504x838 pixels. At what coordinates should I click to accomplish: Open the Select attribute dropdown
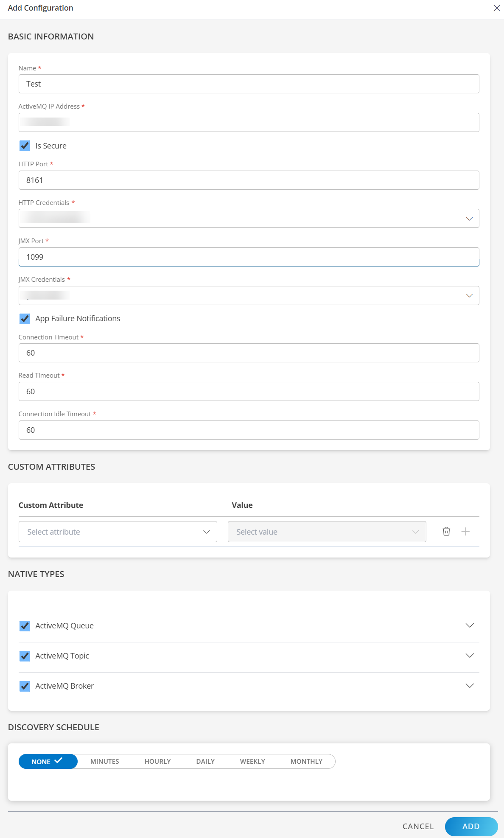[x=118, y=532]
